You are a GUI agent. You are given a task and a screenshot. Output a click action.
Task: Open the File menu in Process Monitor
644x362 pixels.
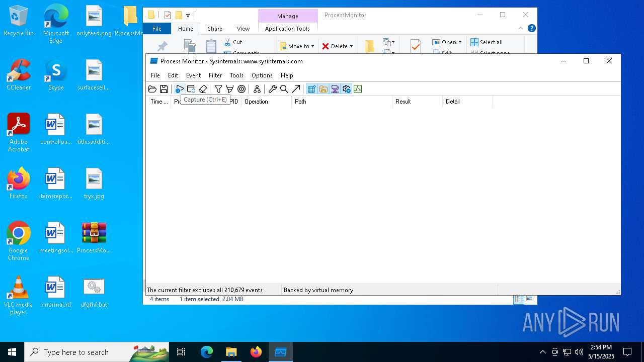click(x=155, y=75)
